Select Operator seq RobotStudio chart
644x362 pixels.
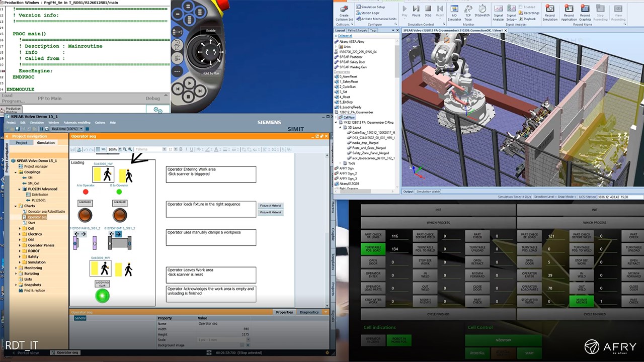(44, 212)
